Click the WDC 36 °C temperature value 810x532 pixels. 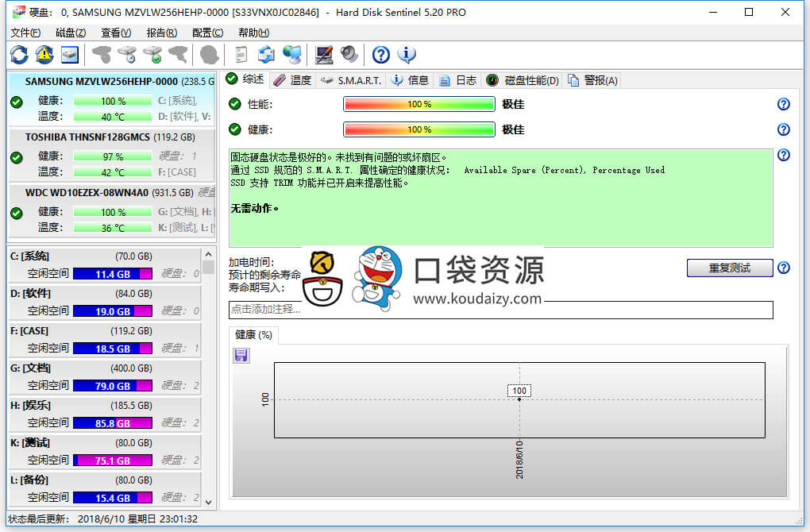(113, 228)
